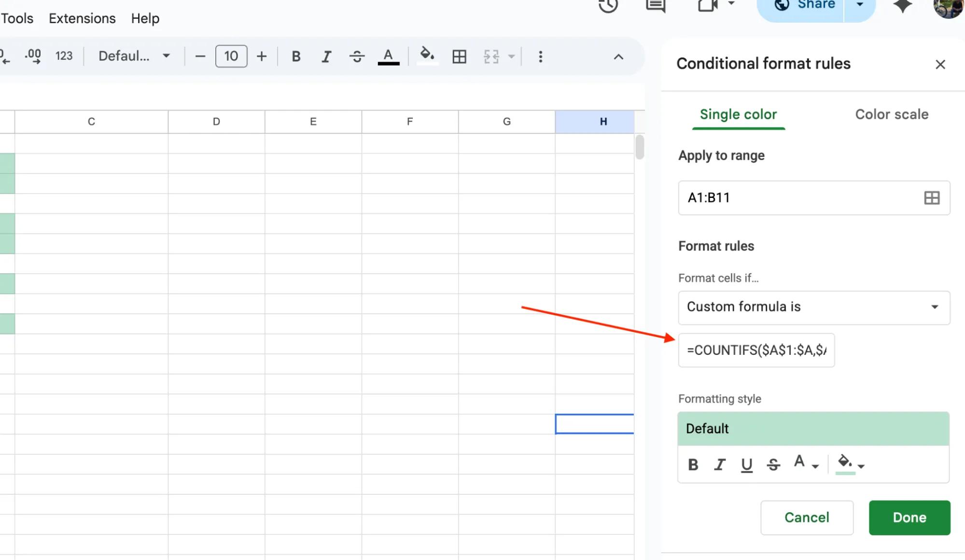
Task: Click the Done button
Action: 909,517
